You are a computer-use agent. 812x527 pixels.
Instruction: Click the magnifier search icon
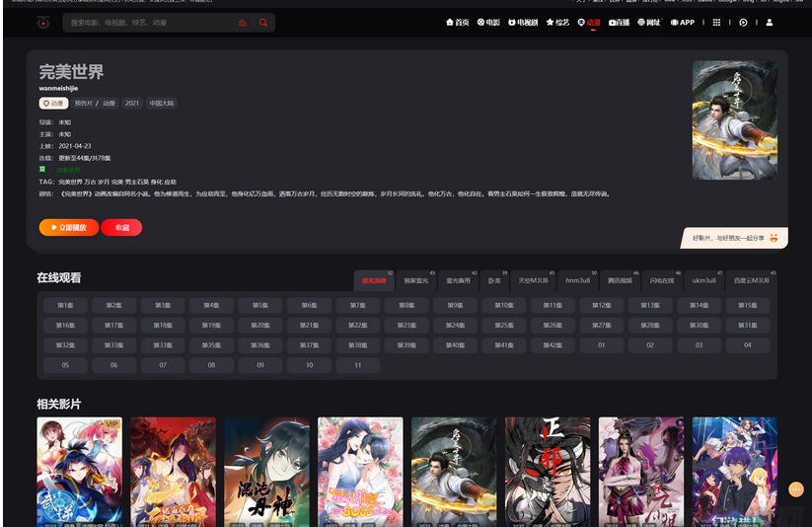pyautogui.click(x=263, y=23)
